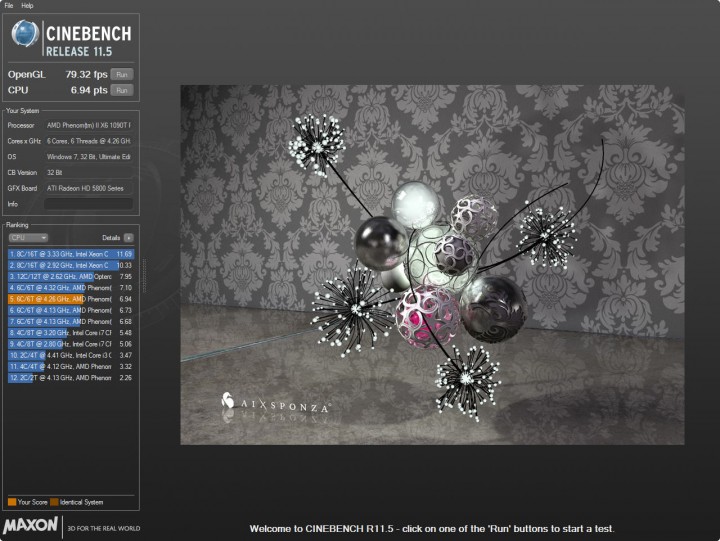The width and height of the screenshot is (720, 541).
Task: Select ranking row 9 Core i7 5.06
Action: pos(71,344)
